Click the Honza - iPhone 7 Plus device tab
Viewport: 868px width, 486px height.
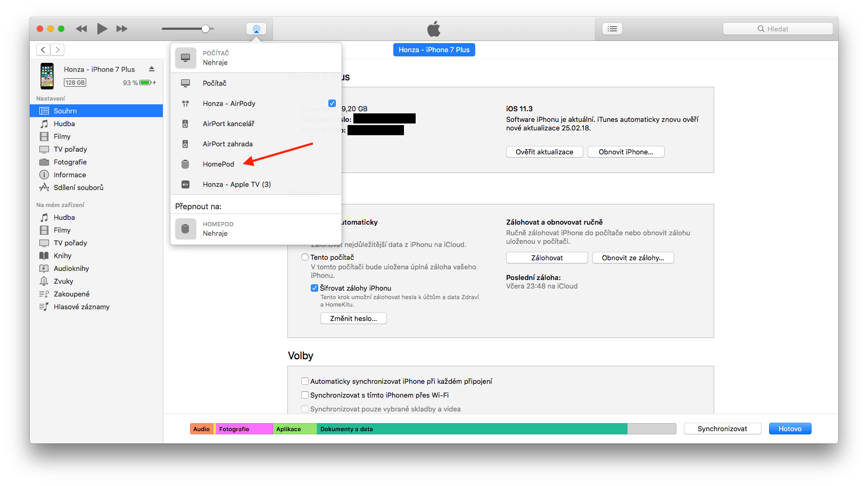click(x=434, y=50)
